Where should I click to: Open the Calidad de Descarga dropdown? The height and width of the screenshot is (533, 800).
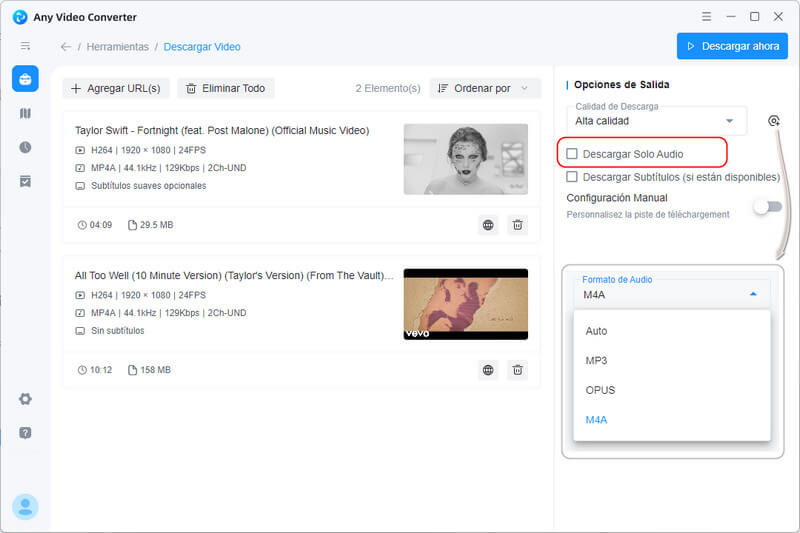click(657, 121)
